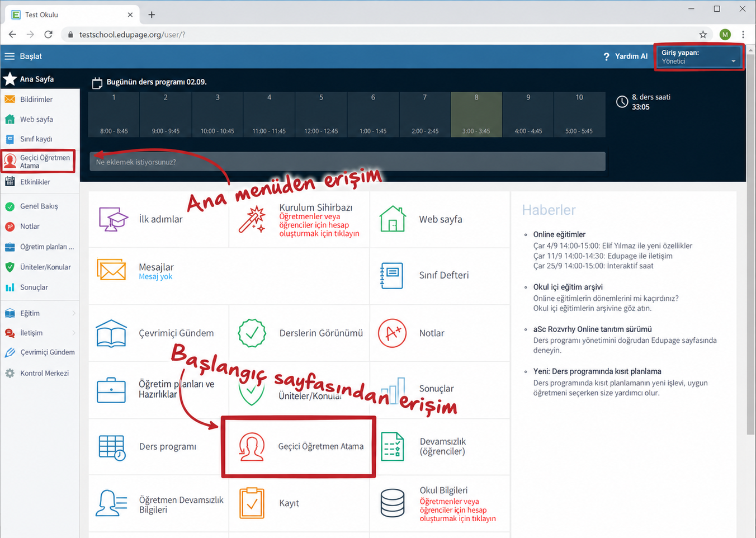Open the Kayıt clipboard icon
Image resolution: width=756 pixels, height=538 pixels.
click(x=252, y=503)
